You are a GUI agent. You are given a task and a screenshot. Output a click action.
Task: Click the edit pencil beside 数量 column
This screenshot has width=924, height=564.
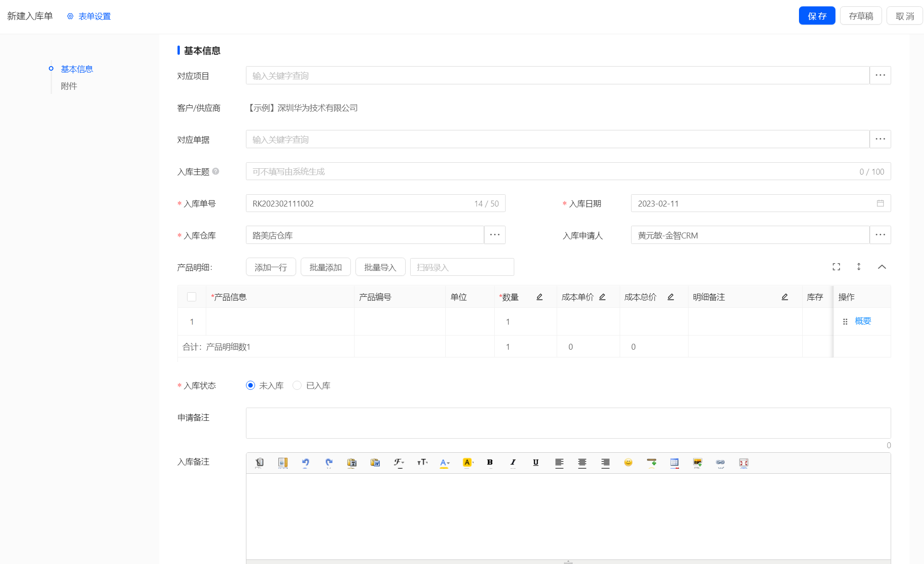tap(539, 297)
